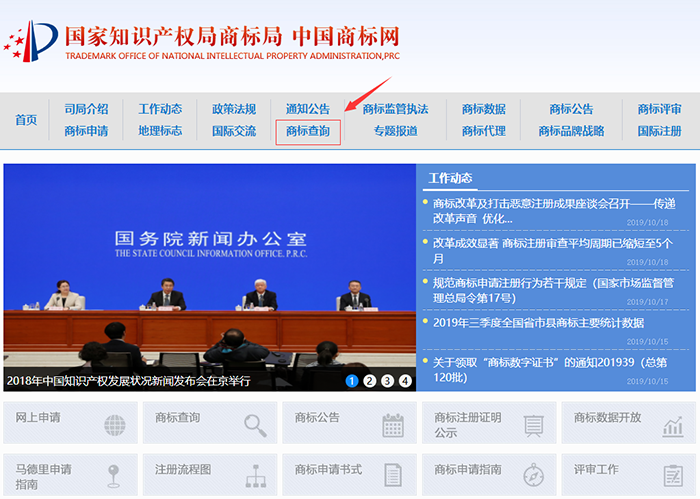
Task: Open 商标监管执法 in the navigation menu
Action: [395, 109]
